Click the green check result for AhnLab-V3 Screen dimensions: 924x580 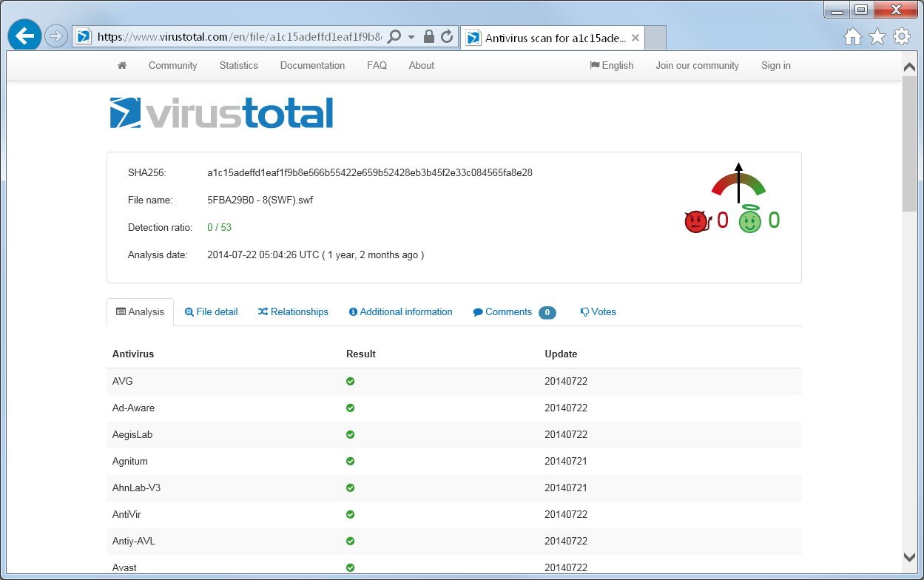click(x=351, y=488)
